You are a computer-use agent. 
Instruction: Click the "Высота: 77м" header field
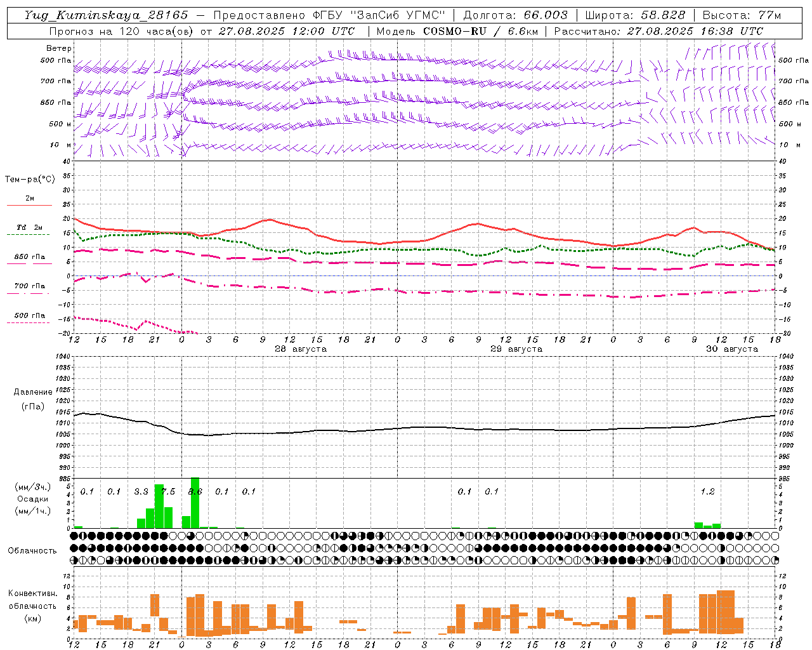pyautogui.click(x=742, y=15)
